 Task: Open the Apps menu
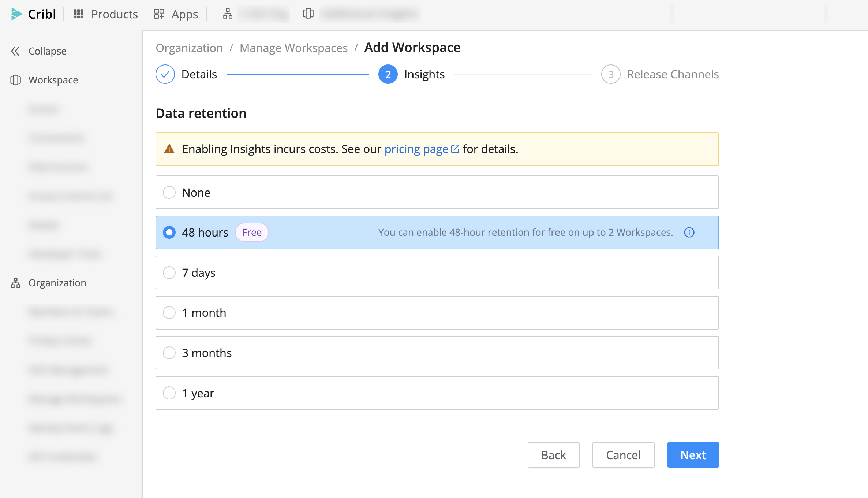[x=176, y=14]
